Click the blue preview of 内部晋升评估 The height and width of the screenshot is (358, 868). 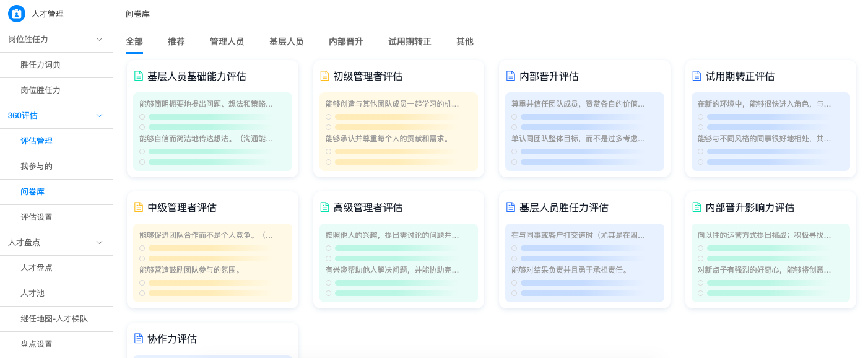coord(584,132)
